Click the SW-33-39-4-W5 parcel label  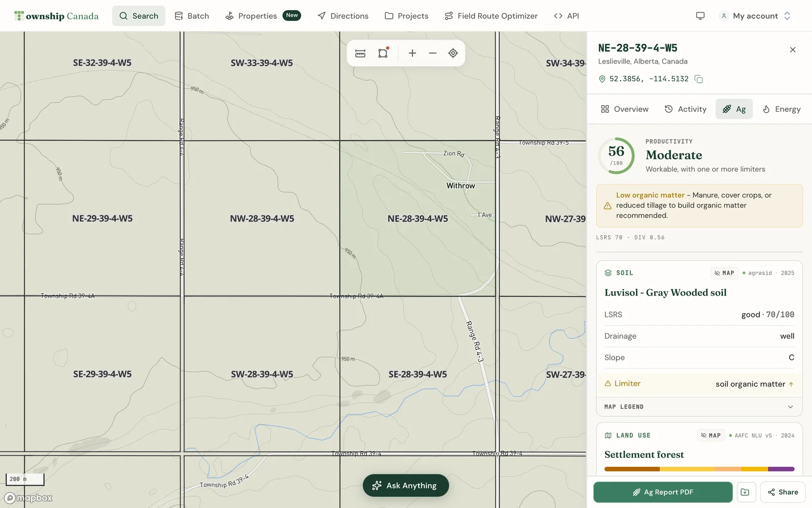[x=262, y=63]
